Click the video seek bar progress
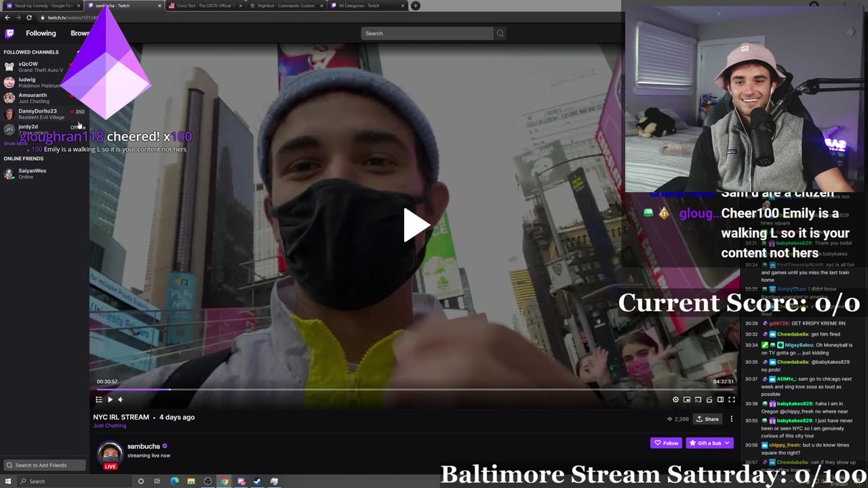Image resolution: width=868 pixels, height=488 pixels. click(415, 389)
